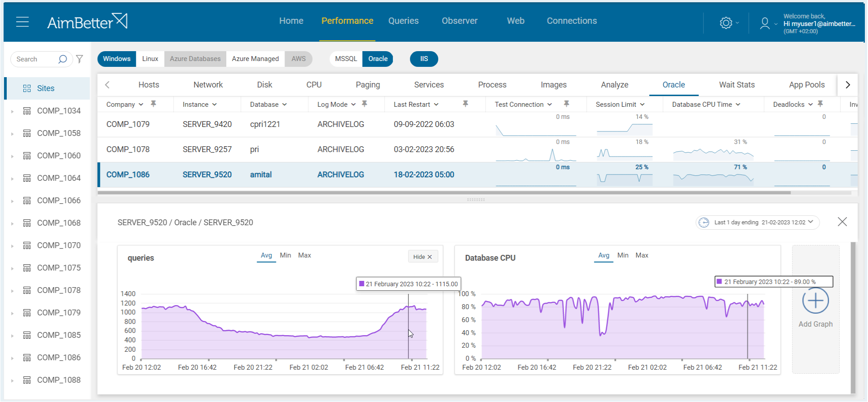Pin the Test Connection column
The image size is (868, 402).
click(566, 104)
